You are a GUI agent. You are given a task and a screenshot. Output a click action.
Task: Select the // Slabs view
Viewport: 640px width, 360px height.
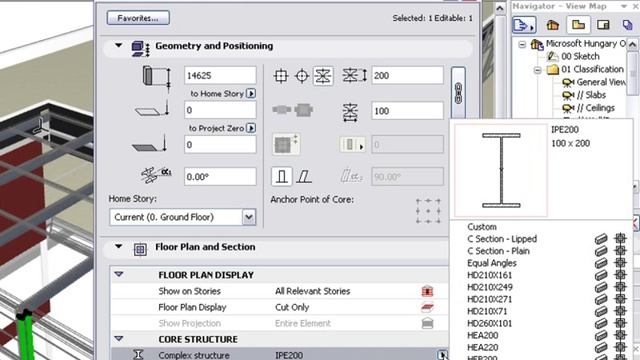pyautogui.click(x=591, y=95)
